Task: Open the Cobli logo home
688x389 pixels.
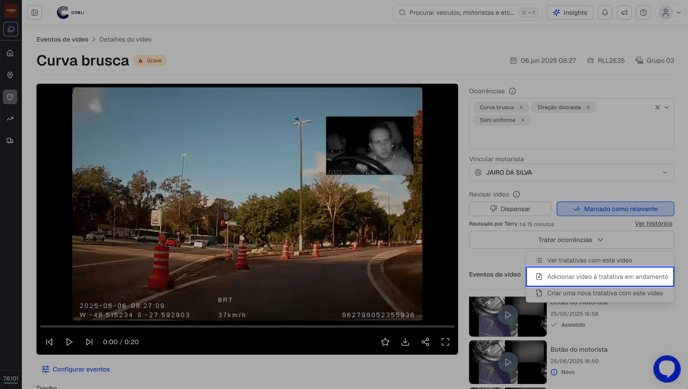Action: pos(70,12)
